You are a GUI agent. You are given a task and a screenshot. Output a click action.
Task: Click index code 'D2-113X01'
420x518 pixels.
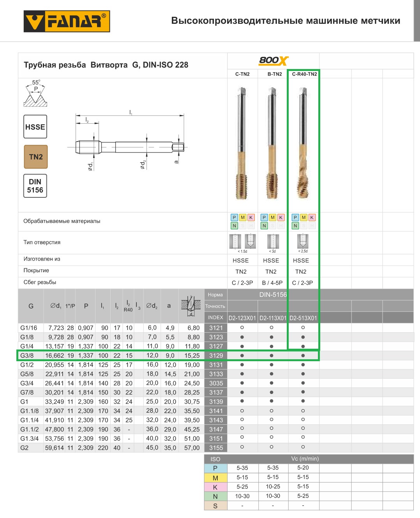pyautogui.click(x=273, y=318)
